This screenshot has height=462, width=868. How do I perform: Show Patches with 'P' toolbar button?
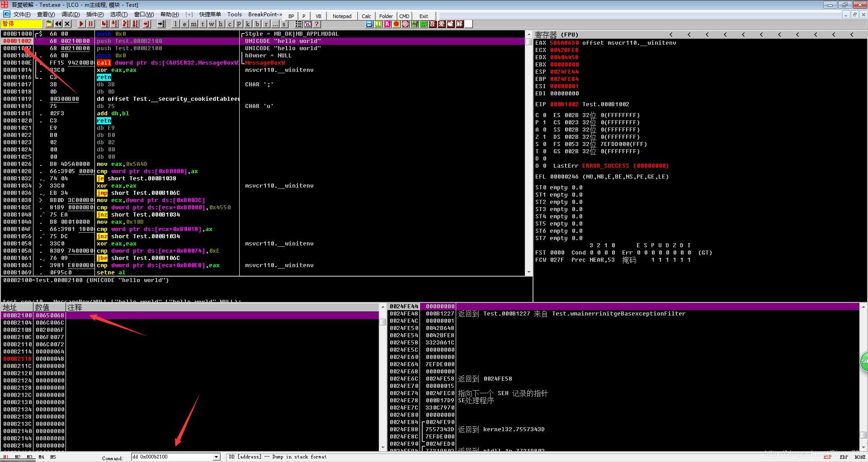click(239, 24)
